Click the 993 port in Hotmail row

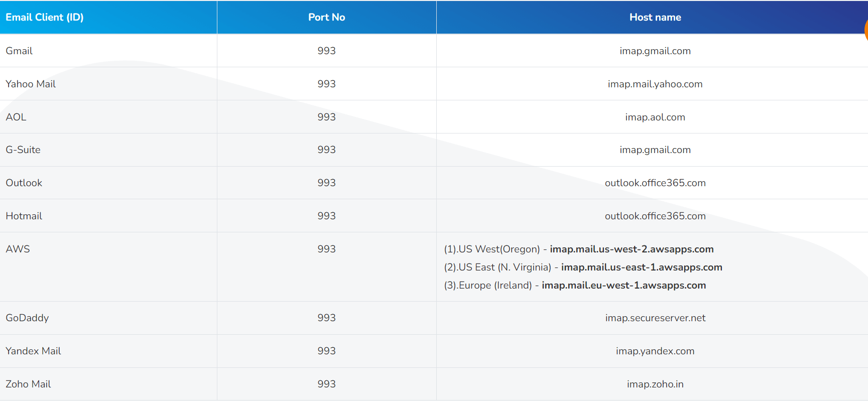point(326,216)
